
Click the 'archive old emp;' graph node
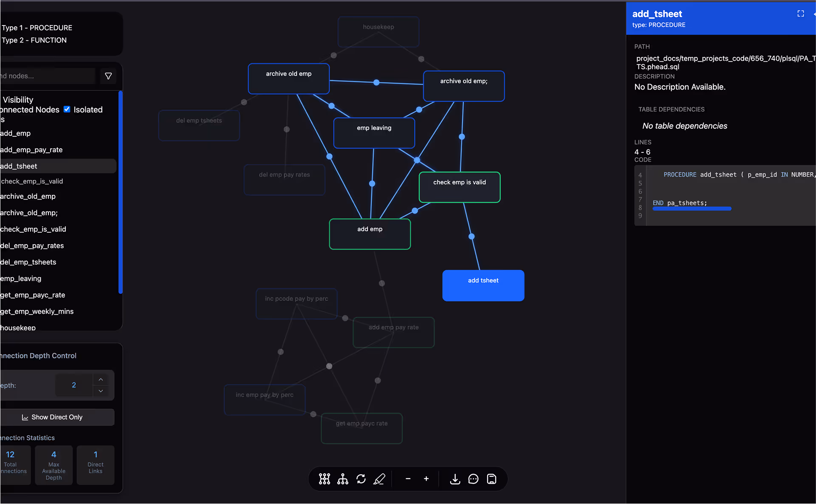464,86
